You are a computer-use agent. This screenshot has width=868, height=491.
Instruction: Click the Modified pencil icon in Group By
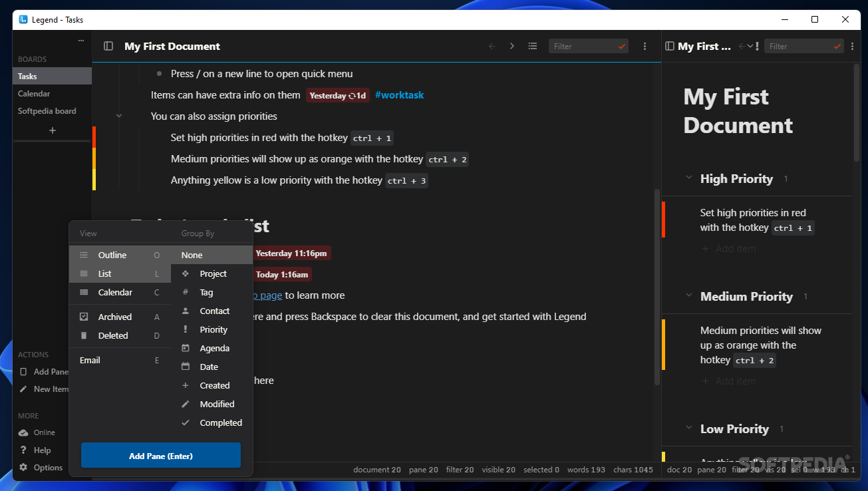(186, 404)
